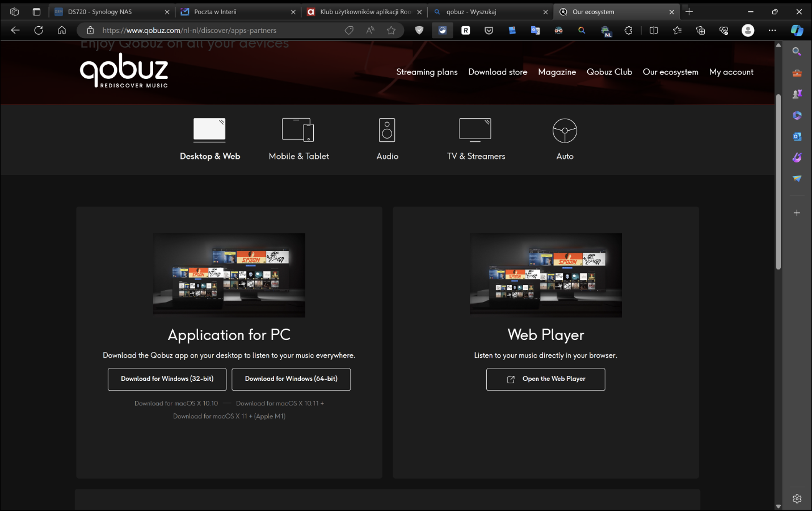The width and height of the screenshot is (812, 511).
Task: Open sidebar paper plane Drop icon
Action: [x=797, y=178]
